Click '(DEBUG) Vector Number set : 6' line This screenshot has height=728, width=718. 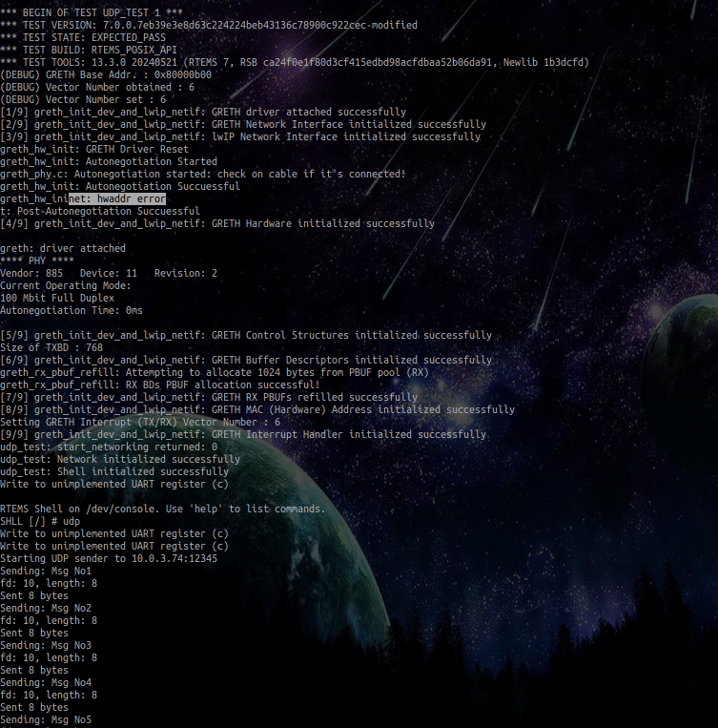[83, 100]
